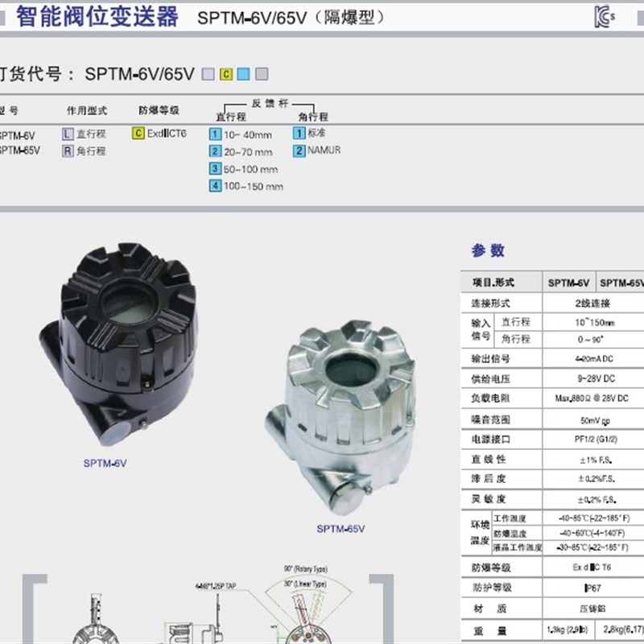Click the 角行程 sub-header under 反馈杆
The width and height of the screenshot is (644, 644).
pos(313,117)
